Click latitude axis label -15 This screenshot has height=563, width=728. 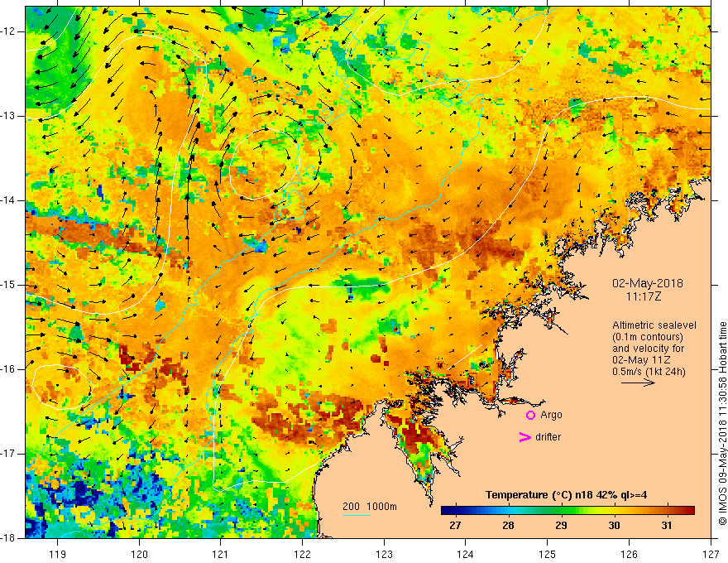8,285
